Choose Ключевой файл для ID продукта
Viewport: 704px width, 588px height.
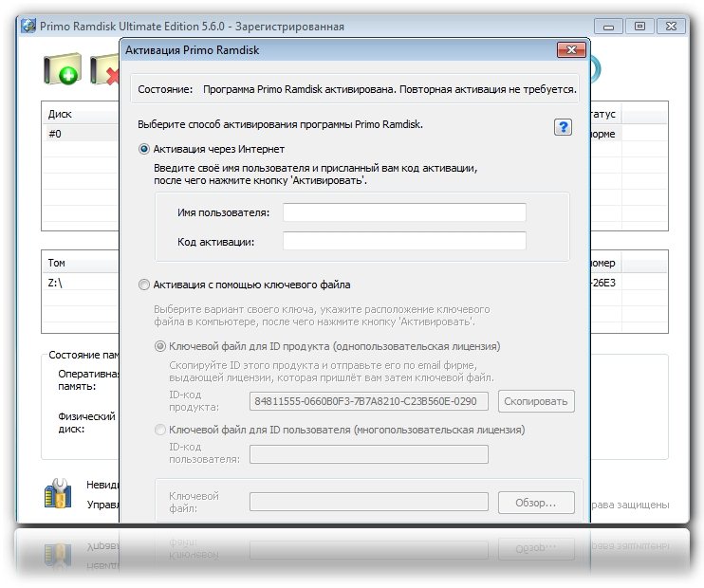(x=159, y=346)
